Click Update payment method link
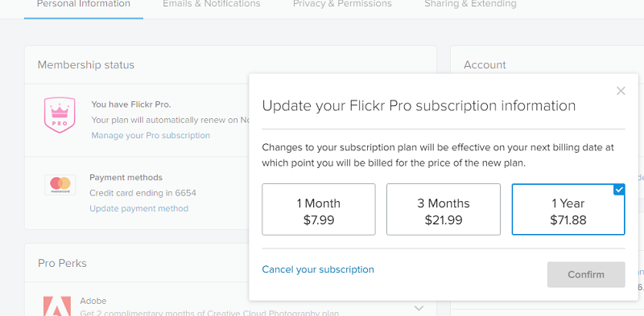 [138, 208]
